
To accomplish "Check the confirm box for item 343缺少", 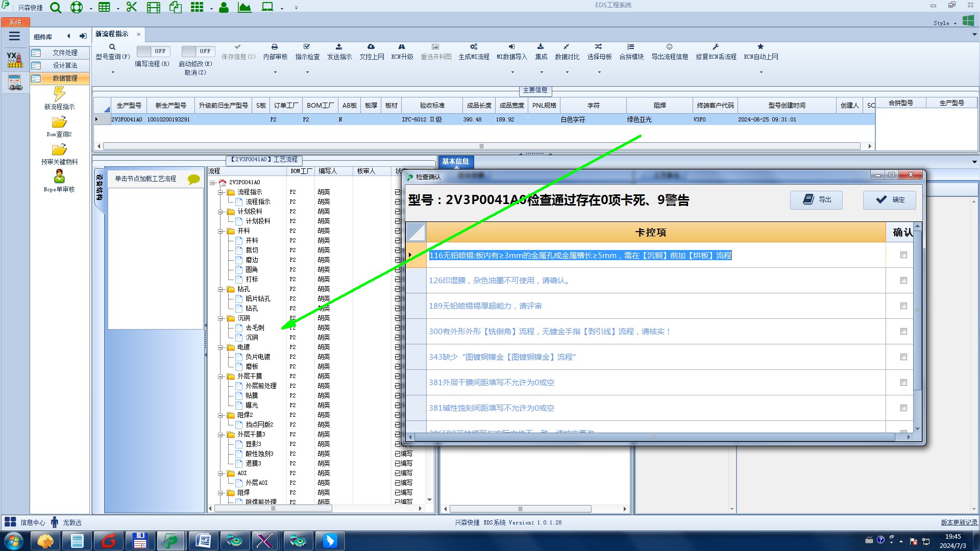I will point(903,357).
